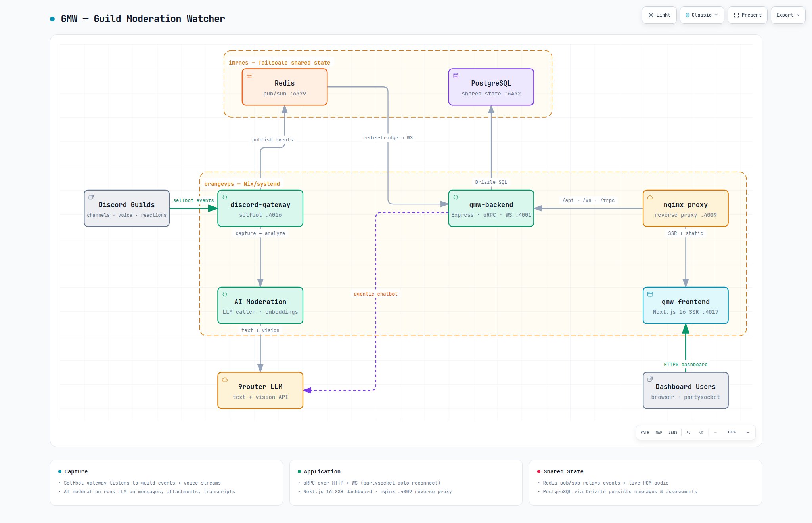The image size is (812, 523).
Task: Click the stack icon on Redis node
Action: (249, 76)
